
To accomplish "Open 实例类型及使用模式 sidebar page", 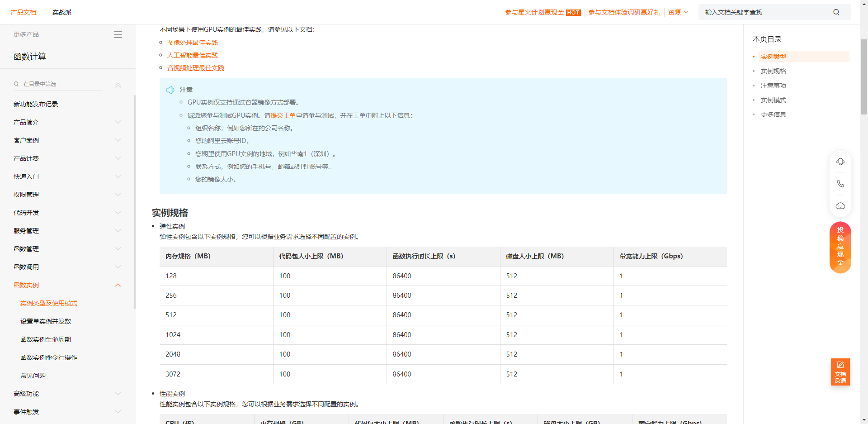I will click(x=49, y=303).
